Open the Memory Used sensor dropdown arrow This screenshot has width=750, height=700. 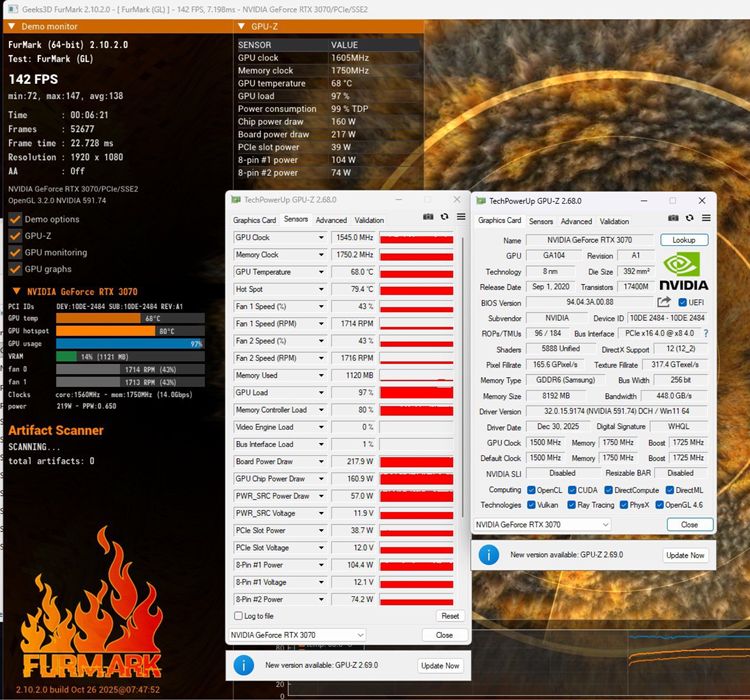pos(321,375)
